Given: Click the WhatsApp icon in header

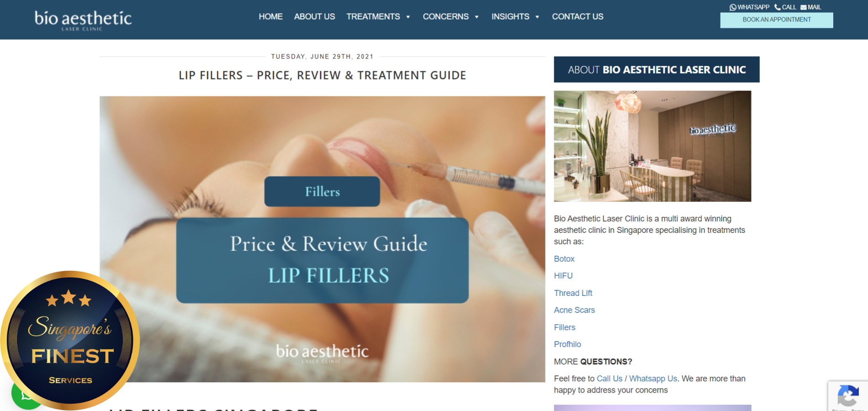Looking at the screenshot, I should 733,7.
